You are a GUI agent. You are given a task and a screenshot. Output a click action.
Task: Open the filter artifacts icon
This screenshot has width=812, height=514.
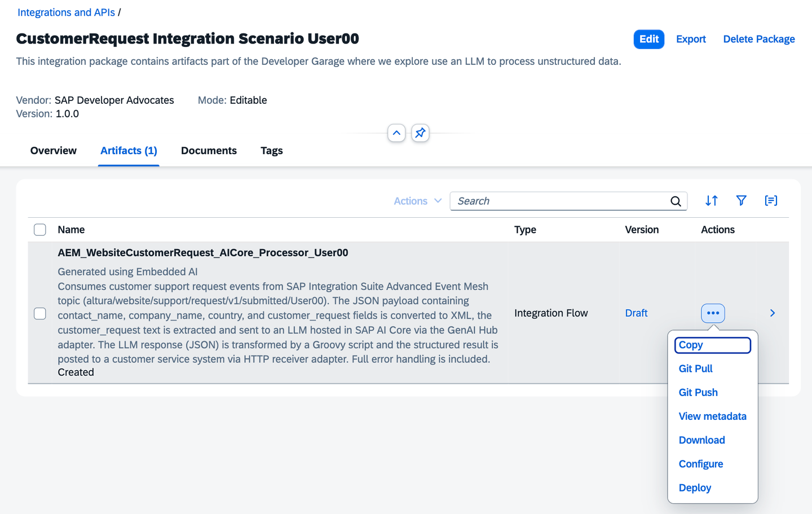click(742, 201)
